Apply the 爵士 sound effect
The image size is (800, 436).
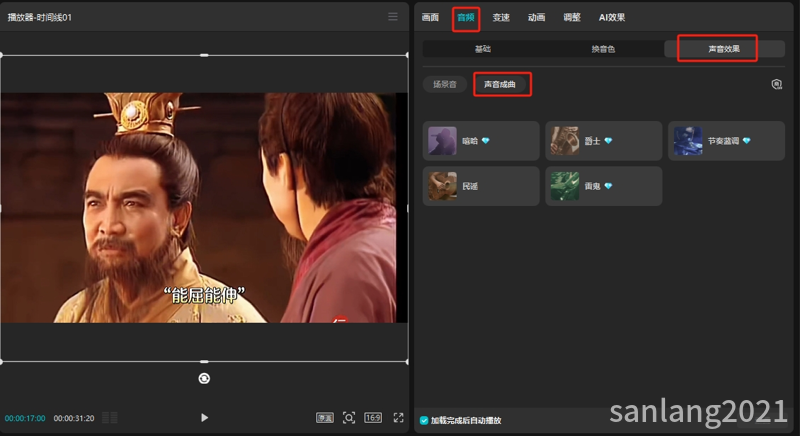pos(604,141)
